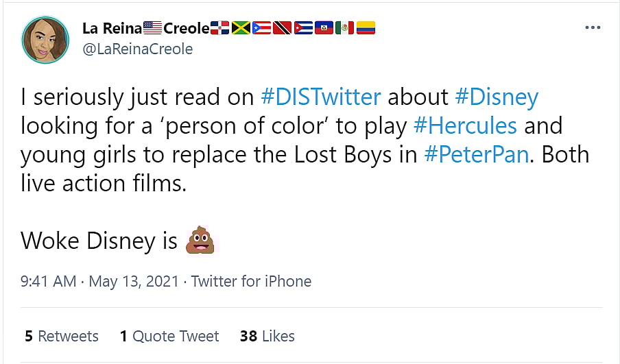Click the Trinidad and Tobago flag emoji

pos(283,28)
